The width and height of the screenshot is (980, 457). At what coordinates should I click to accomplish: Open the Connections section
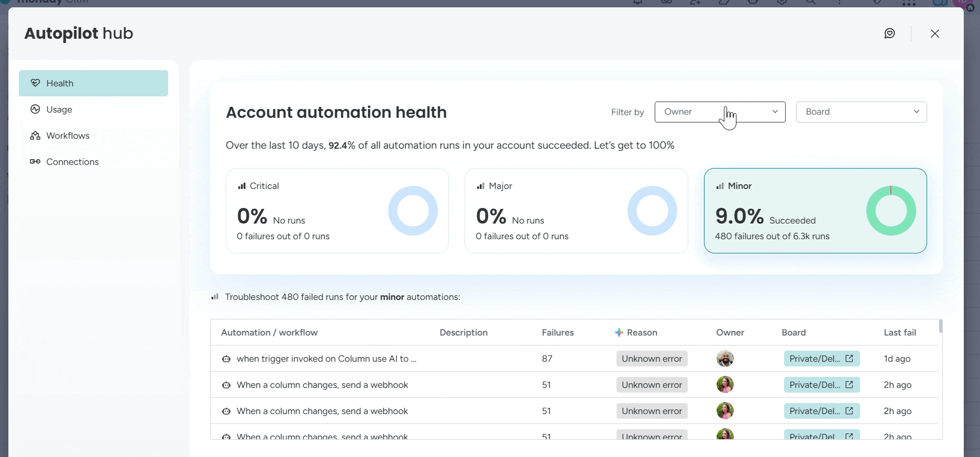coord(93,162)
